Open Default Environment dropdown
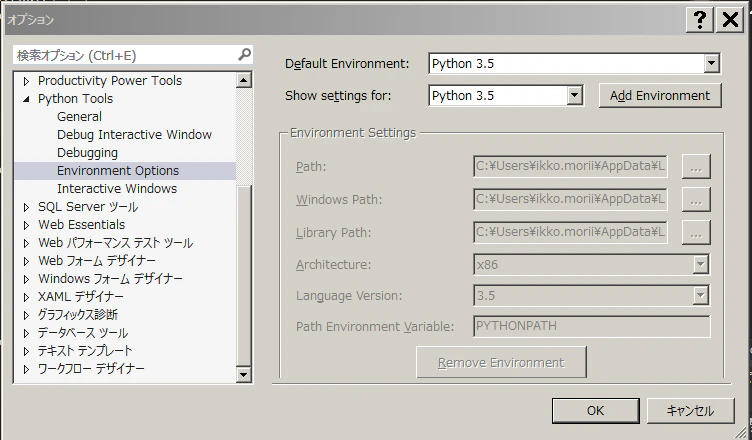This screenshot has height=440, width=752. [x=711, y=63]
